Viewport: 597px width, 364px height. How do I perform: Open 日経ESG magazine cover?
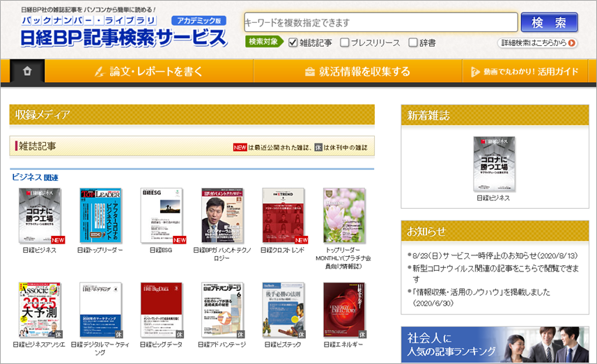click(162, 216)
